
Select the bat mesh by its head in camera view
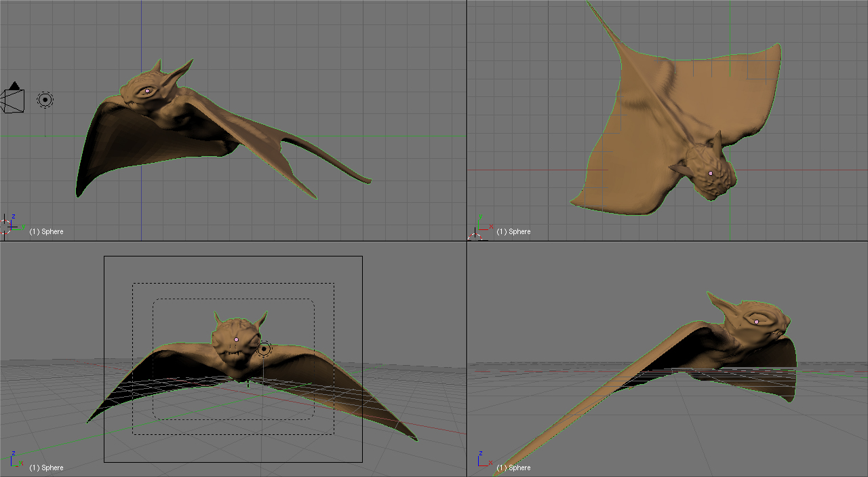[237, 343]
